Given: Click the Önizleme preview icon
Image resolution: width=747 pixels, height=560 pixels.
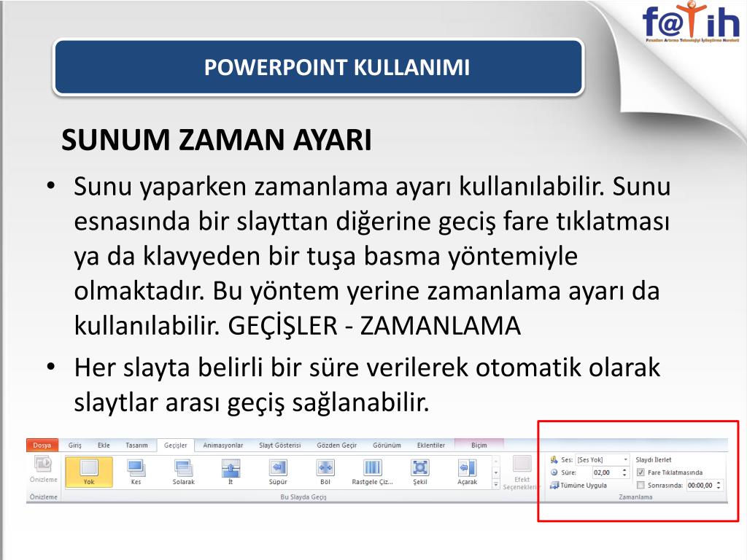Looking at the screenshot, I should (43, 464).
